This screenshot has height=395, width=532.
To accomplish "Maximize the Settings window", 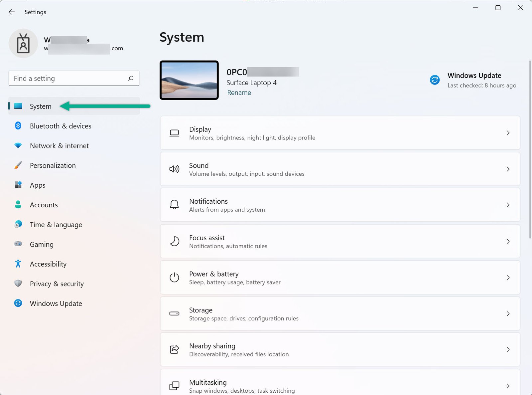I will (x=498, y=8).
